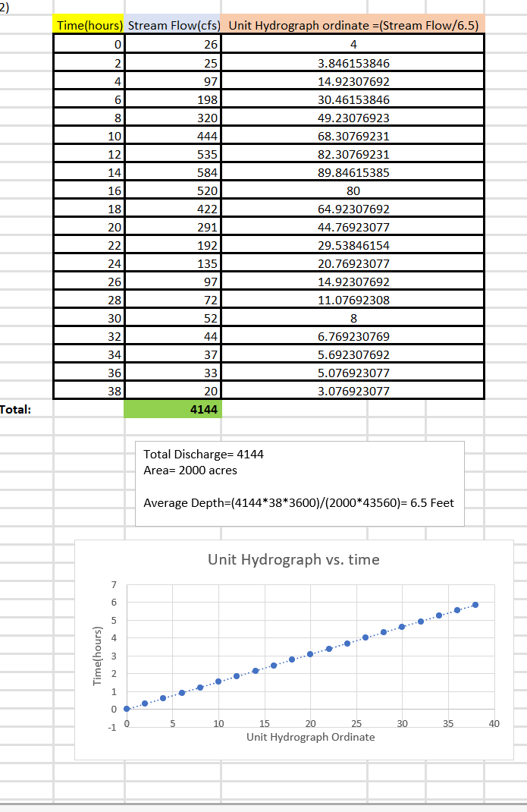The width and height of the screenshot is (527, 812).
Task: Click ordinate cell 64.92307692
Action: tap(353, 209)
